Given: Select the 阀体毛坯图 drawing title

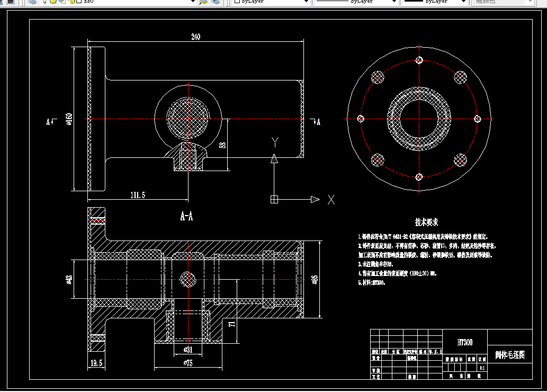Looking at the screenshot, I should coord(510,355).
